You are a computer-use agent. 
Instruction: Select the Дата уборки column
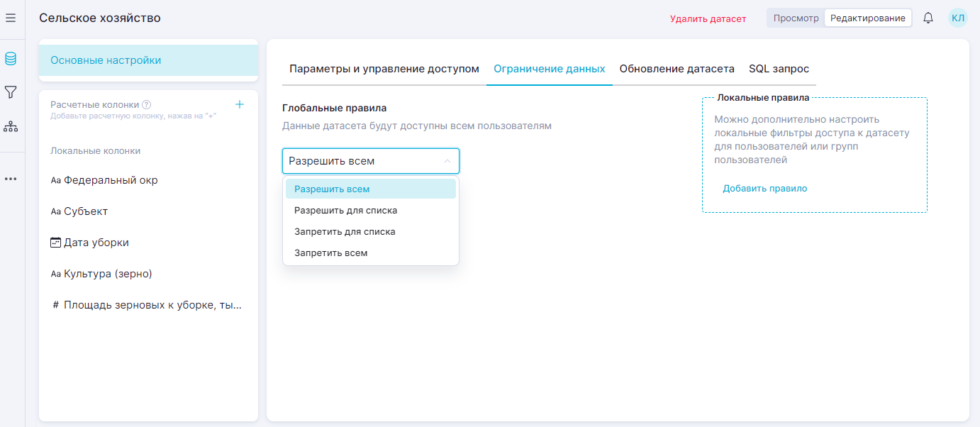point(96,243)
